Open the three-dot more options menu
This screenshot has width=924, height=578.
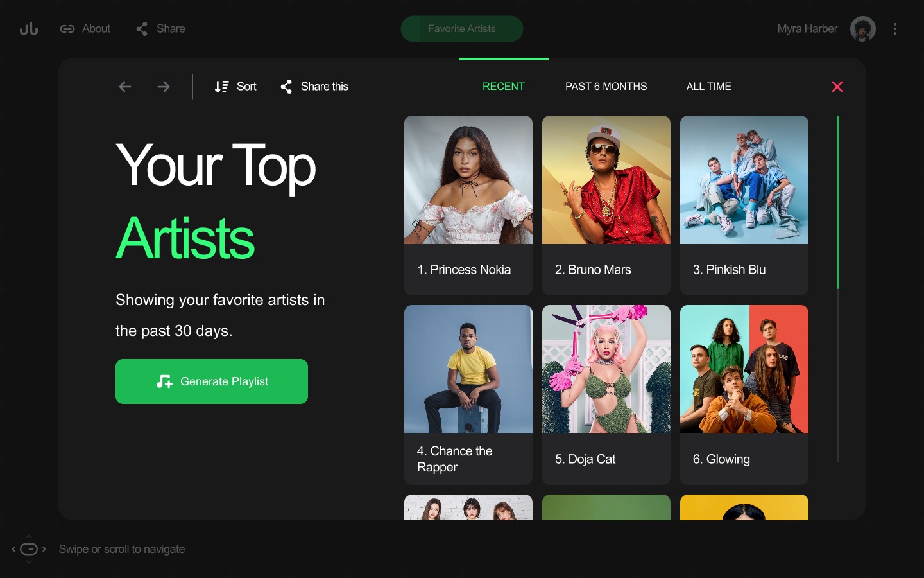pyautogui.click(x=895, y=29)
